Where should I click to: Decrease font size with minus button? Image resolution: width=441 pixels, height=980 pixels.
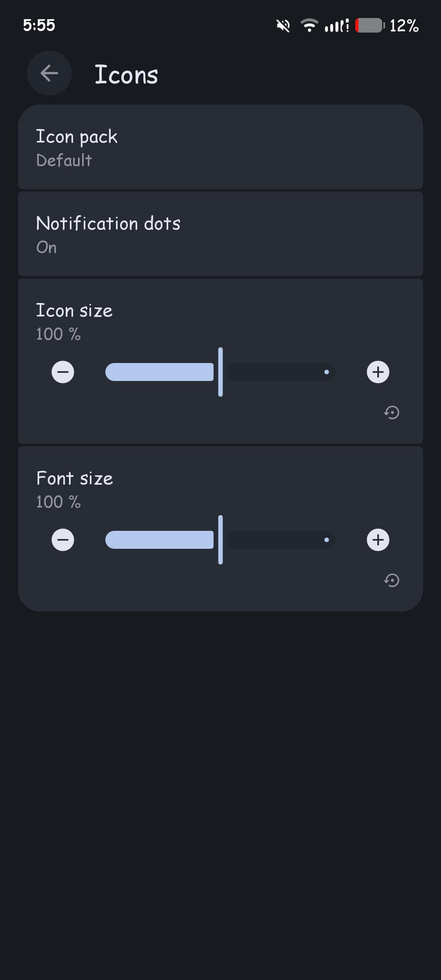[63, 540]
